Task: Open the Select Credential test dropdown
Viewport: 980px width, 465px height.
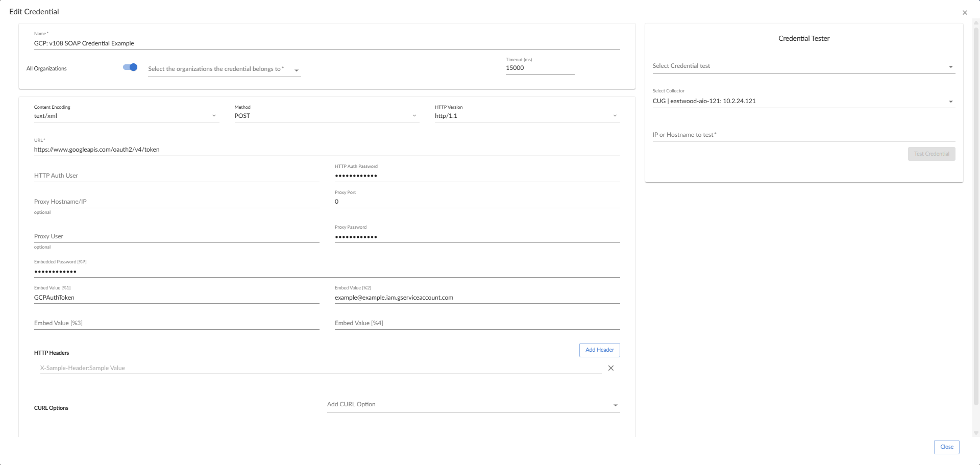Action: point(803,66)
